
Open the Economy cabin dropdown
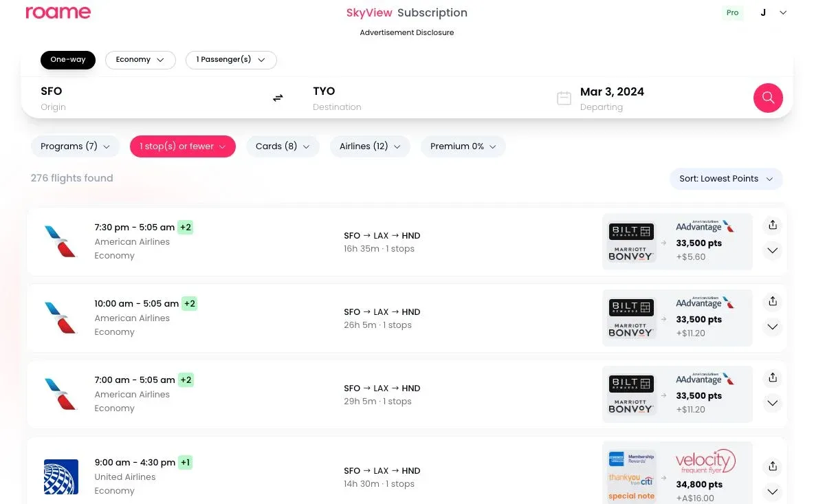click(140, 60)
